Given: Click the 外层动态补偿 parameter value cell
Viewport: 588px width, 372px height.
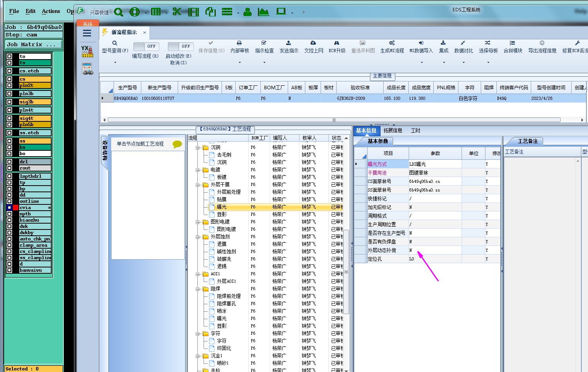Looking at the screenshot, I should click(435, 250).
